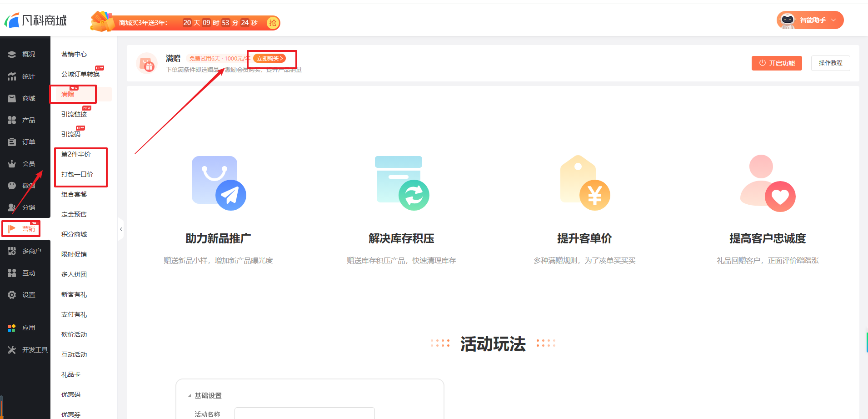Collapse the 基础设置 section triangle

[190, 396]
